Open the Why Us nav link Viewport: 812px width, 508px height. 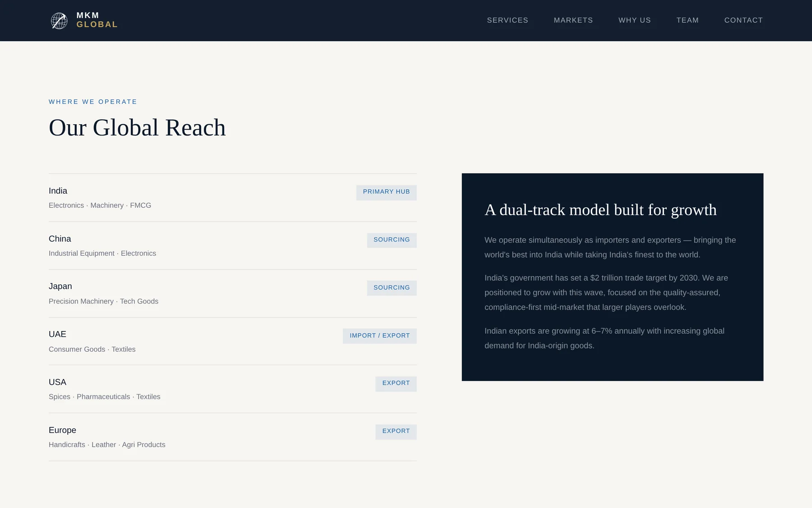point(635,20)
